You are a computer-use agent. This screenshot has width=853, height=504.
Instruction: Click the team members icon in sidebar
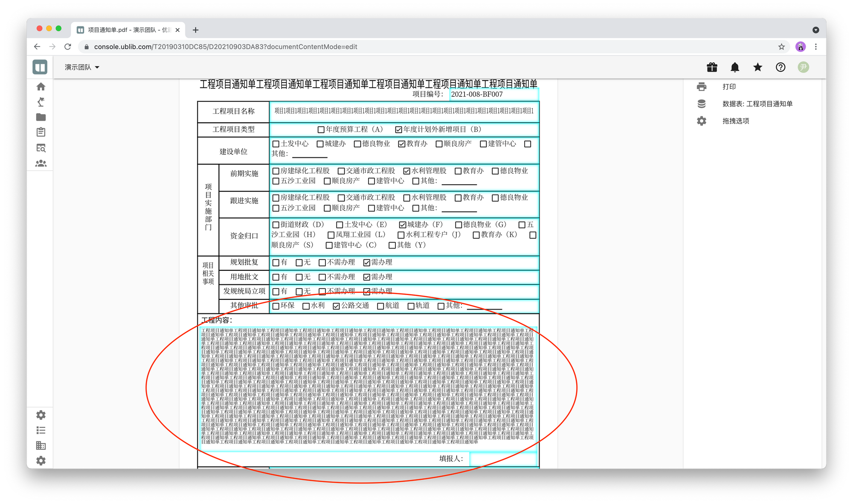point(41,163)
